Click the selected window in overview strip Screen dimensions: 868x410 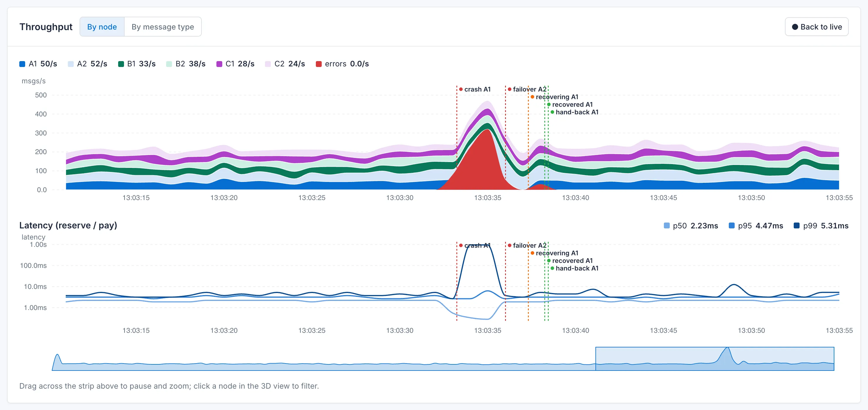pos(715,359)
